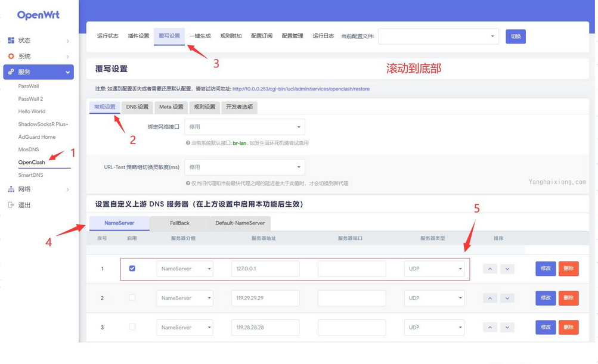The height and width of the screenshot is (364, 598).
Task: Open the 配置订阅 tab
Action: [x=262, y=36]
